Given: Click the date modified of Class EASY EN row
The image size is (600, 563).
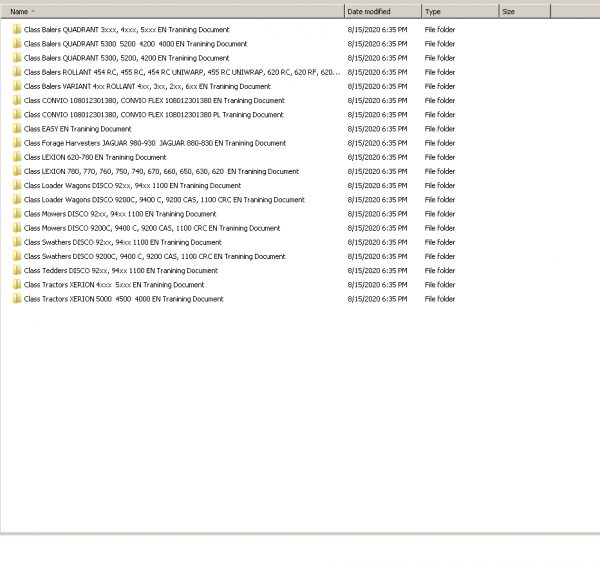Looking at the screenshot, I should click(x=377, y=129).
